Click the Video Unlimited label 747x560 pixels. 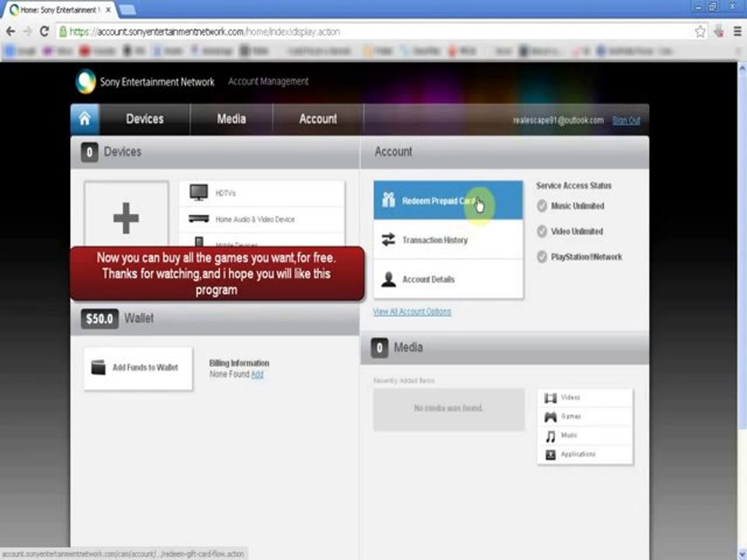577,232
